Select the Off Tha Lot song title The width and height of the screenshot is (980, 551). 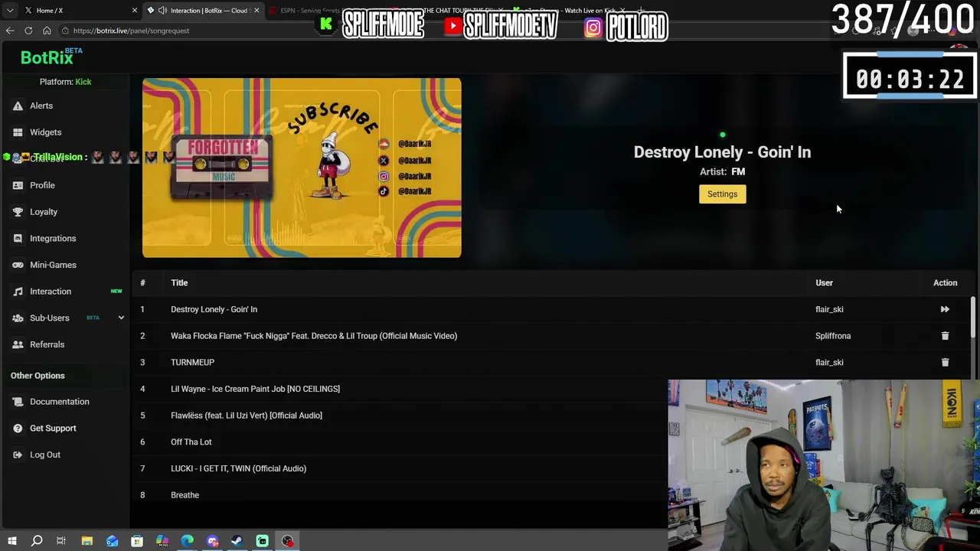pos(191,442)
